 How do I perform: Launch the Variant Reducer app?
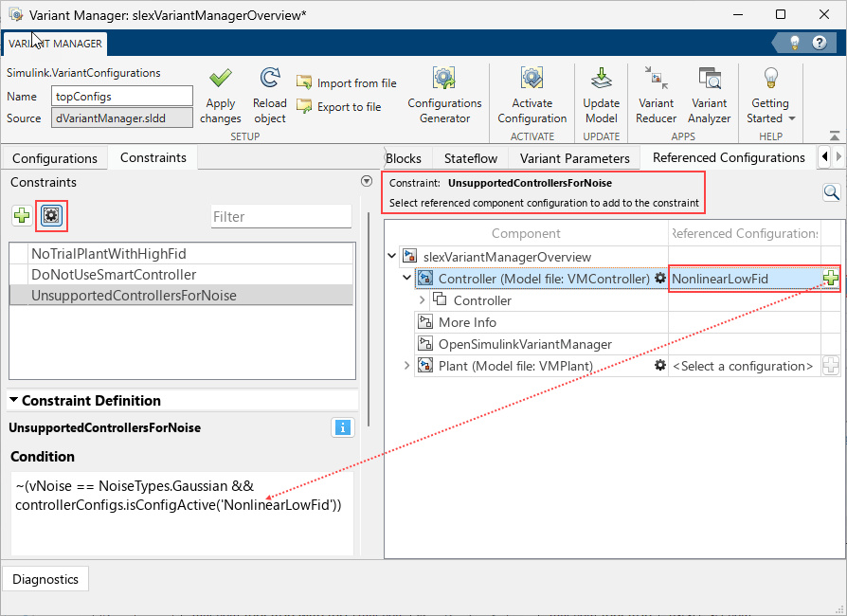656,96
